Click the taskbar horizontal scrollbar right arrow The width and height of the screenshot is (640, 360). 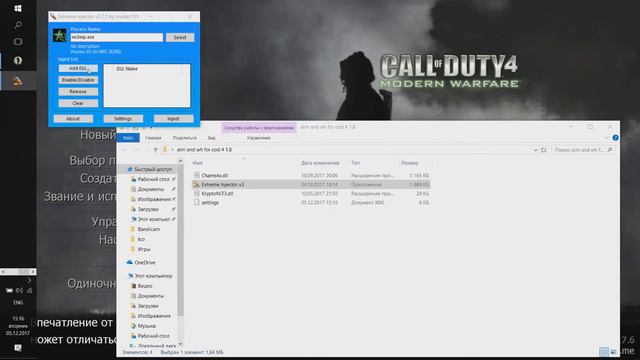pyautogui.click(x=33, y=271)
